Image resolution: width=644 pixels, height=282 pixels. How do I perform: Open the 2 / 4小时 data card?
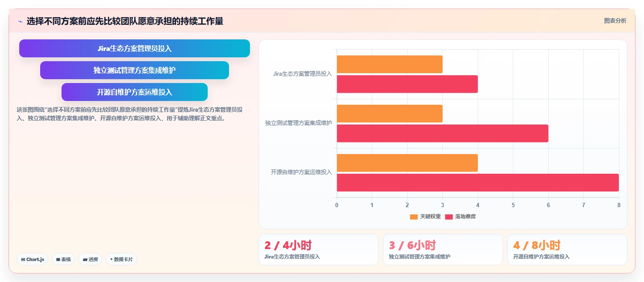tap(318, 249)
